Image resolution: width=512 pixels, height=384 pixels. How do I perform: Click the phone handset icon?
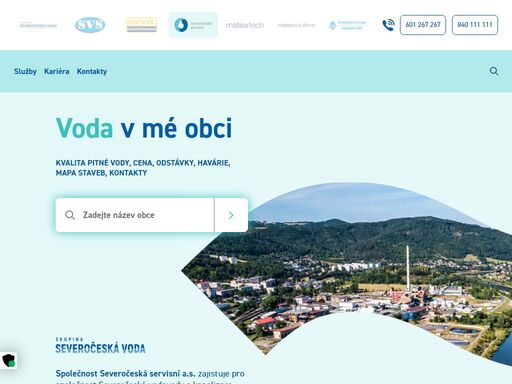[388, 25]
